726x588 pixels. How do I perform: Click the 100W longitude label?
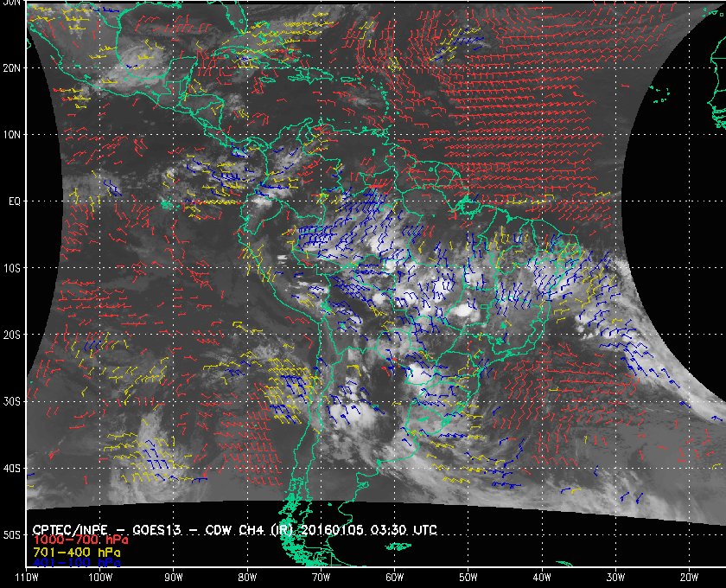coord(100,578)
